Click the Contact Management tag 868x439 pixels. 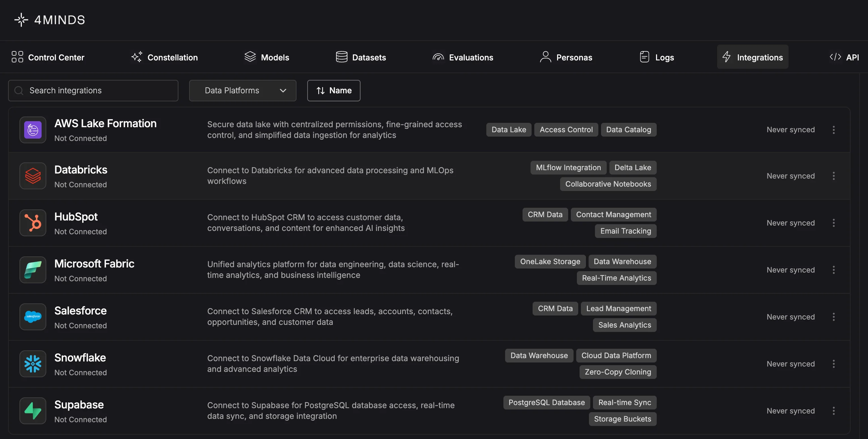coord(613,214)
